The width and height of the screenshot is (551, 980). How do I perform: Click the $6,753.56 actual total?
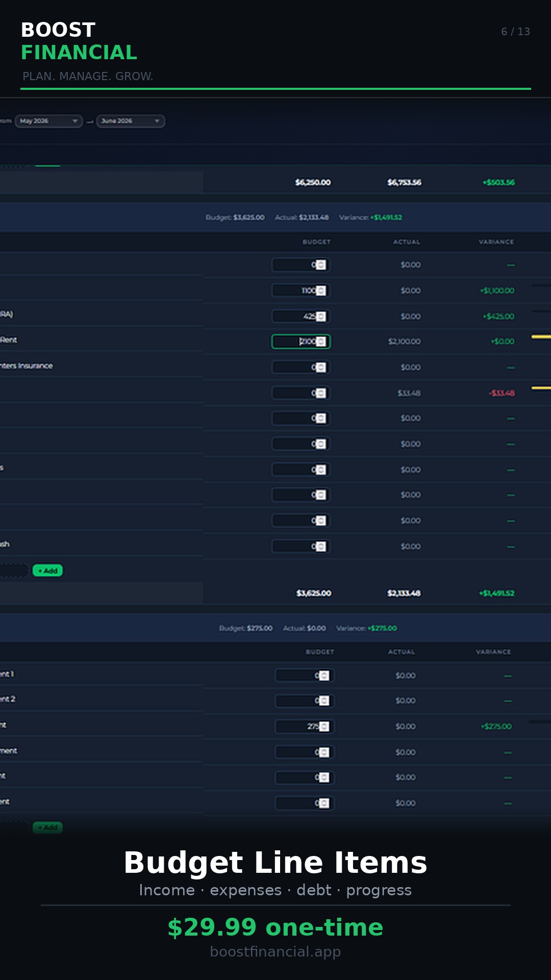pyautogui.click(x=404, y=182)
